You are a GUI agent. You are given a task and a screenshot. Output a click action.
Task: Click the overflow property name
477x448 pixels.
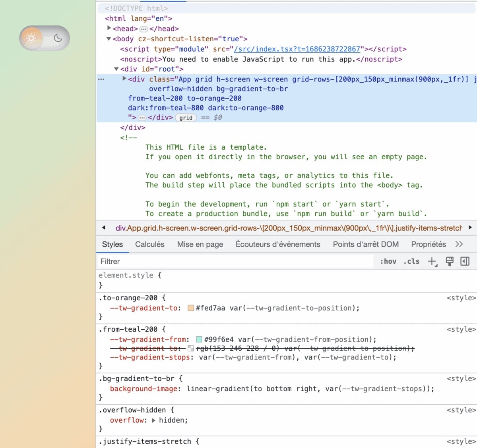[x=127, y=420]
